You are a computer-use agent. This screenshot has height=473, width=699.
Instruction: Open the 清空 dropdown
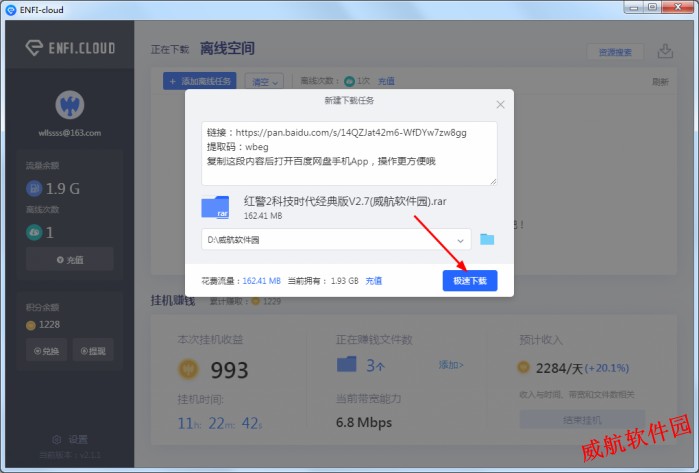click(x=264, y=82)
